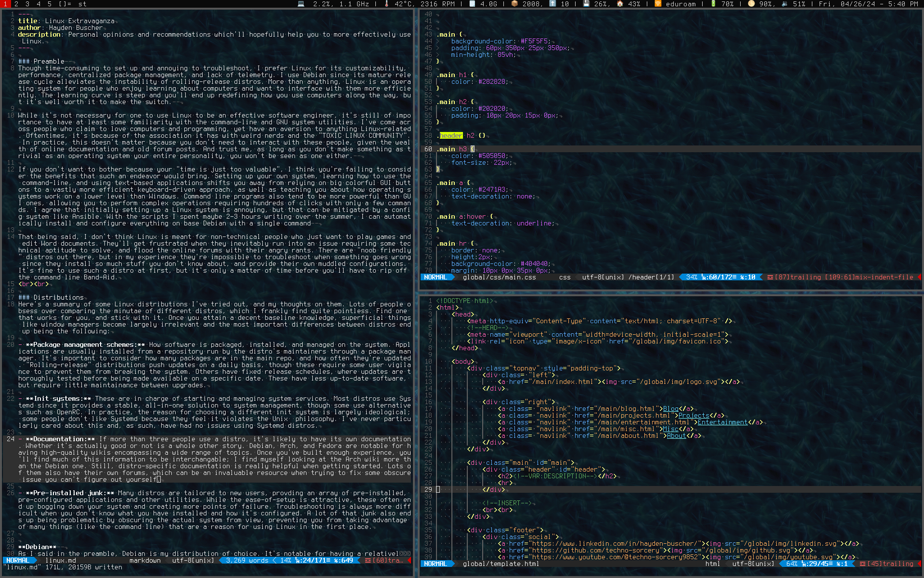
Task: Click the mix-indent-file warning
Action: pyautogui.click(x=869, y=277)
